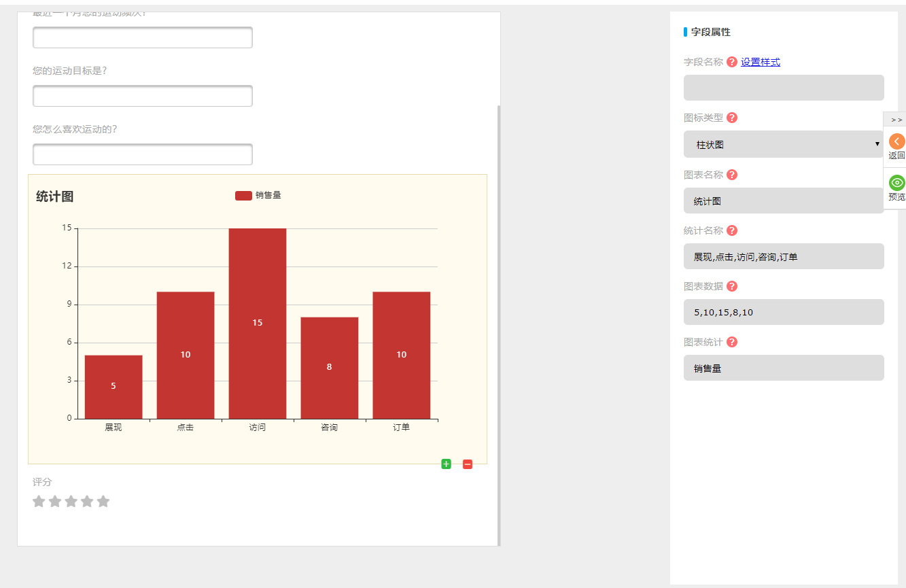This screenshot has width=906, height=588.
Task: Click the orange back arrow icon
Action: click(x=896, y=141)
